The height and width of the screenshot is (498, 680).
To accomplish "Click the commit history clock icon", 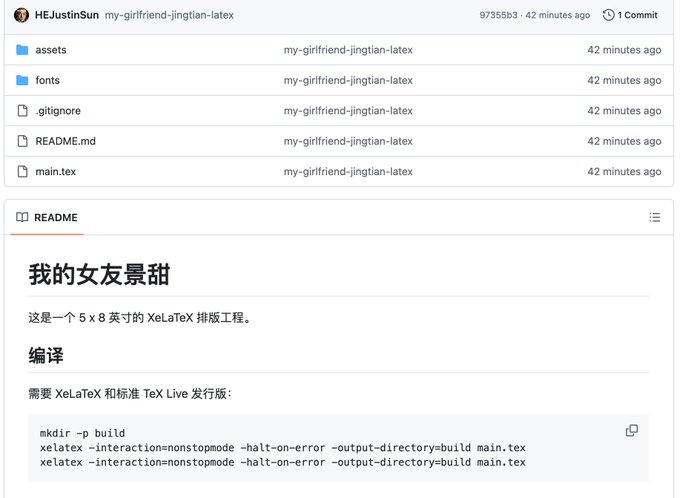I will 608,15.
